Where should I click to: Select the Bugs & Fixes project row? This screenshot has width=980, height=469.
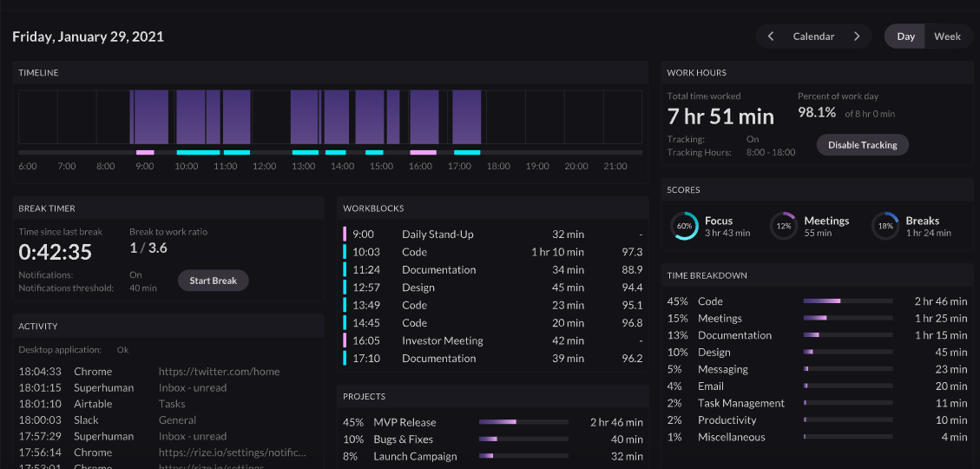[x=493, y=439]
